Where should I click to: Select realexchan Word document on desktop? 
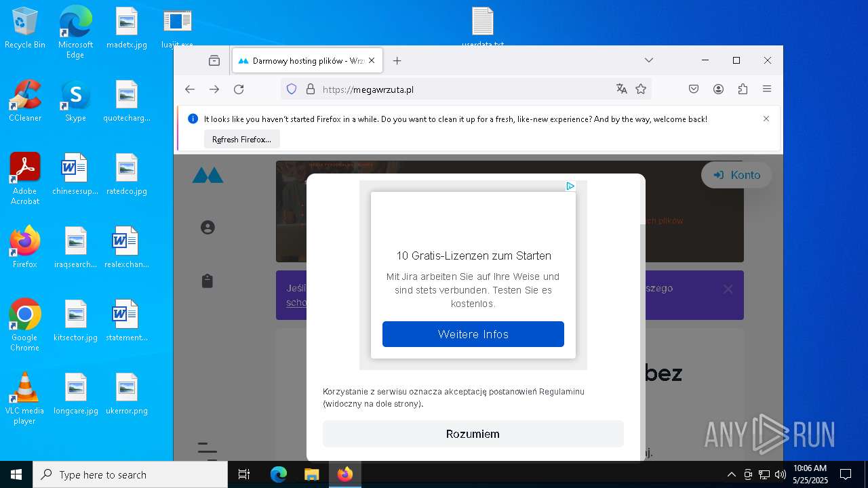click(127, 247)
